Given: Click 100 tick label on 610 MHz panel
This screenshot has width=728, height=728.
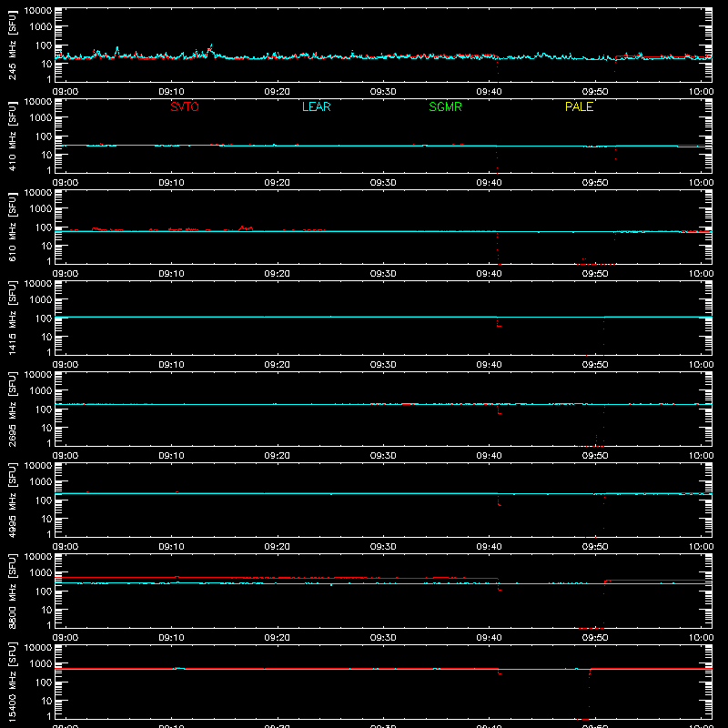Looking at the screenshot, I should (44, 227).
